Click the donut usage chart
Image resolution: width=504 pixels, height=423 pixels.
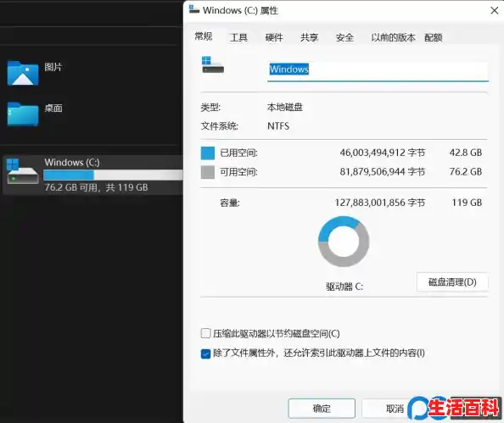344,242
